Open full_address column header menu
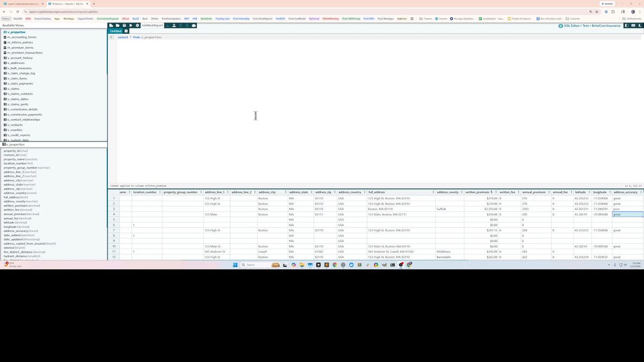The image size is (644, 362). (x=433, y=192)
